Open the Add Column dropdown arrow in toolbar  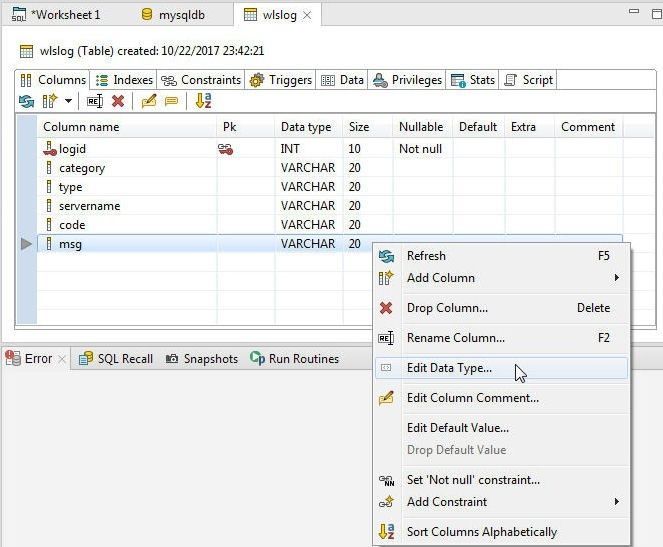click(x=68, y=101)
